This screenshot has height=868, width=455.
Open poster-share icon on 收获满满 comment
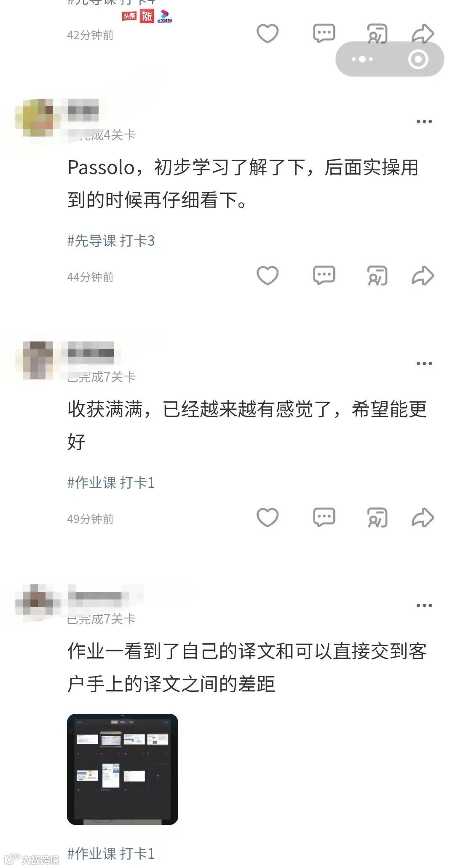pos(377,518)
